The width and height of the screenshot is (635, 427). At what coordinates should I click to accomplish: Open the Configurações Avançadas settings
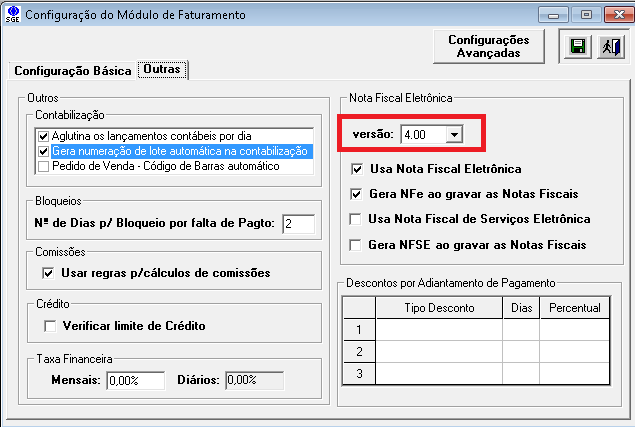(x=488, y=47)
